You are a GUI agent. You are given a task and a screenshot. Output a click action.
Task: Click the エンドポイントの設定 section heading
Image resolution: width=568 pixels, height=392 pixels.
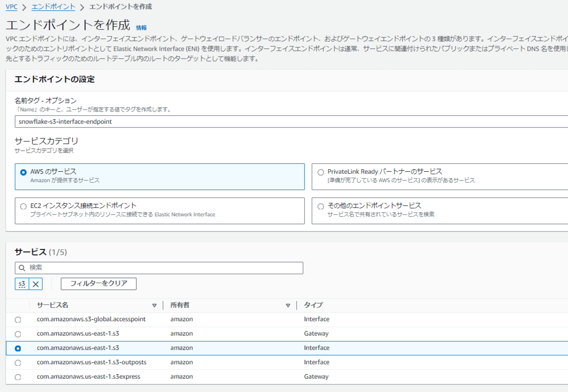pos(55,79)
